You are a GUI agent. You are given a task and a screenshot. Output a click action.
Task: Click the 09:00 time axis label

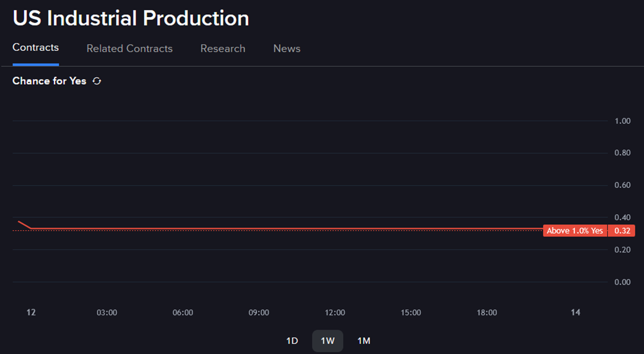click(259, 312)
